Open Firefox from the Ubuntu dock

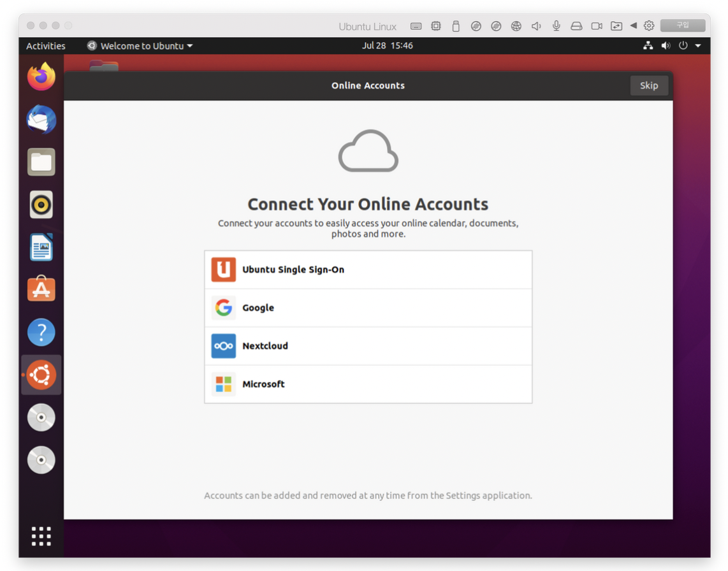pyautogui.click(x=41, y=76)
